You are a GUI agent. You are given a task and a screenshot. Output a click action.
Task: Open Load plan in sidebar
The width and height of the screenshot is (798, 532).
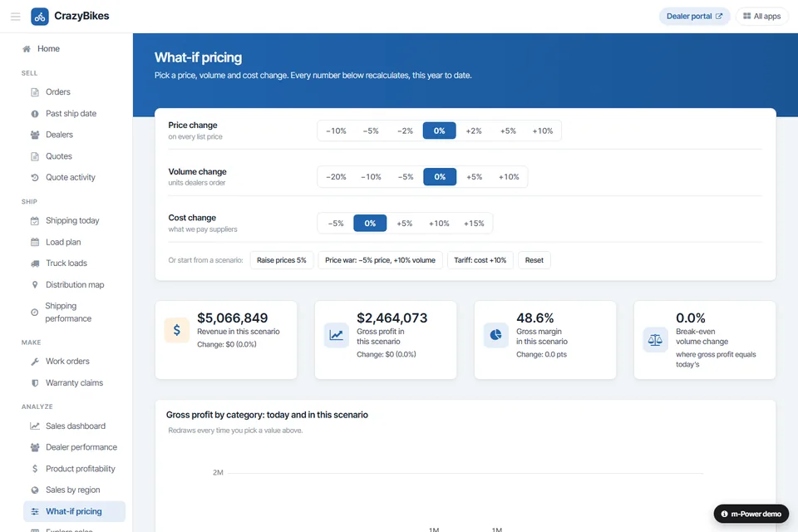74,243
